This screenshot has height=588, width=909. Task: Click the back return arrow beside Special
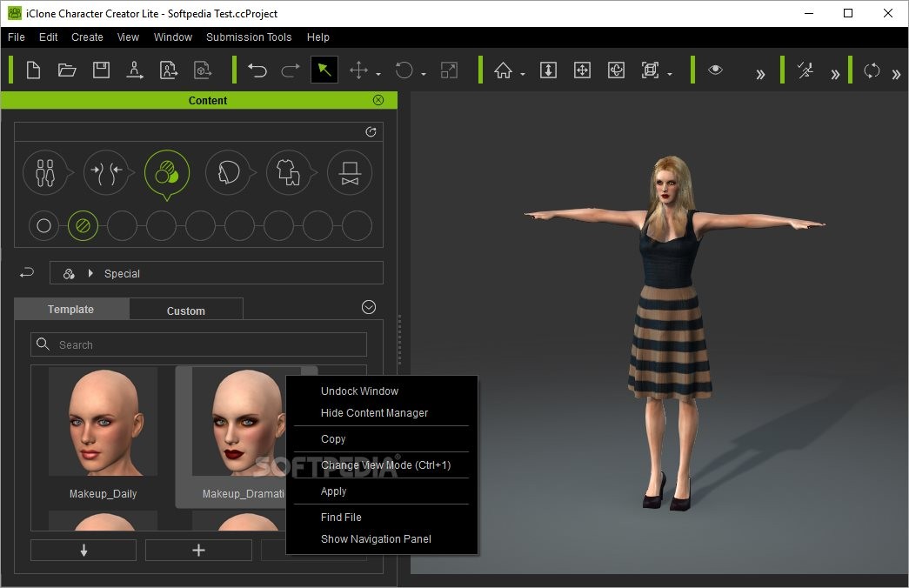point(27,272)
